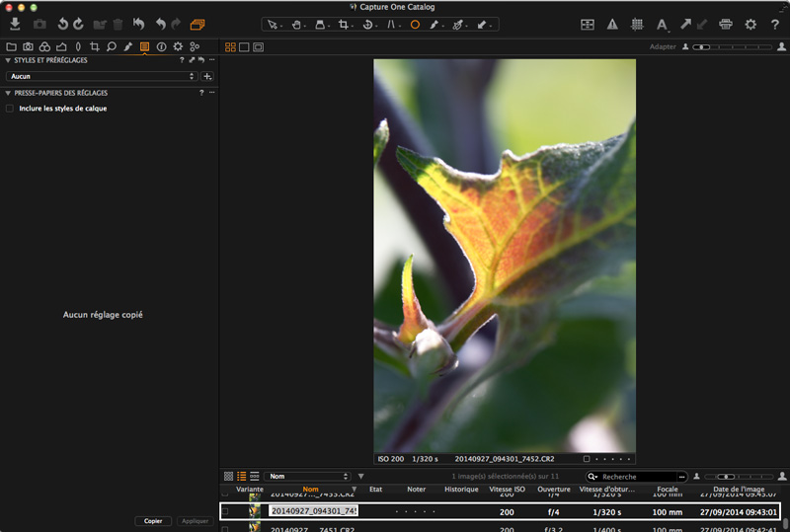Select the Pan hand cursor tool

297,24
